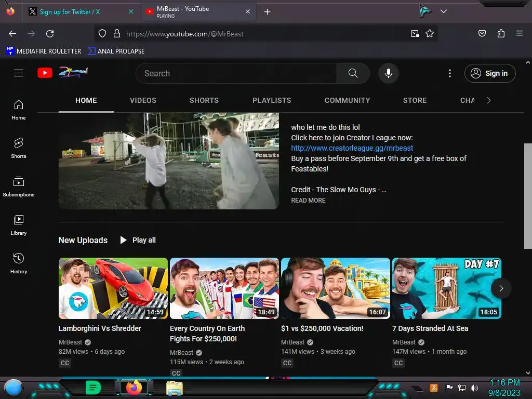The height and width of the screenshot is (399, 532).
Task: Show more channel tabs with chevron
Action: pos(488,100)
